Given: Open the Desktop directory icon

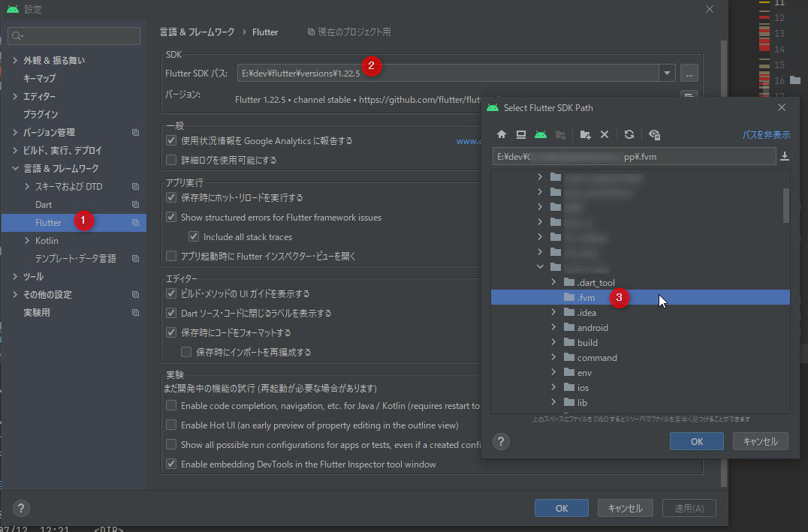Looking at the screenshot, I should (x=521, y=134).
